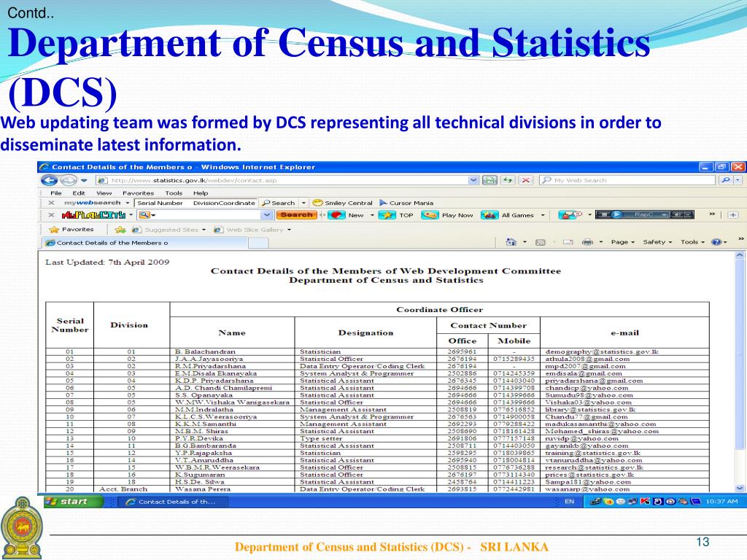Click the name Wasana Perera
The image size is (747, 560).
pyautogui.click(x=203, y=489)
